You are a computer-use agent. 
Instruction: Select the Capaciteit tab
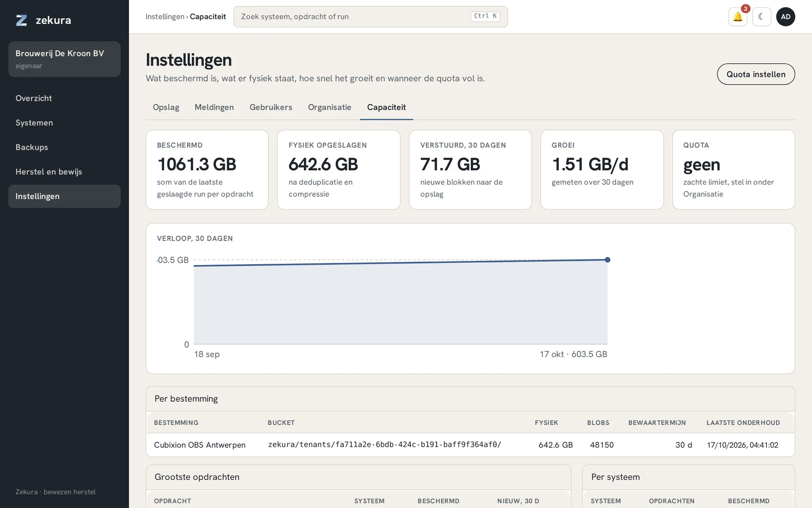click(387, 107)
